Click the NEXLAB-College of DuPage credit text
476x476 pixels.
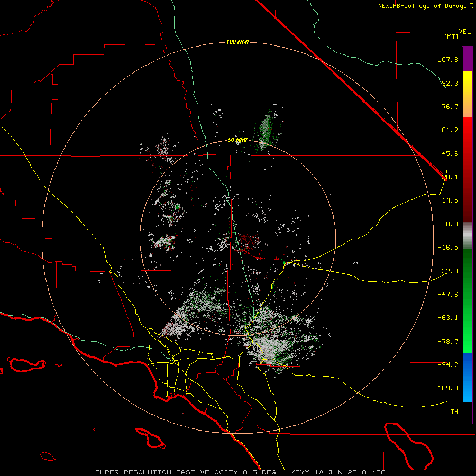(x=422, y=6)
